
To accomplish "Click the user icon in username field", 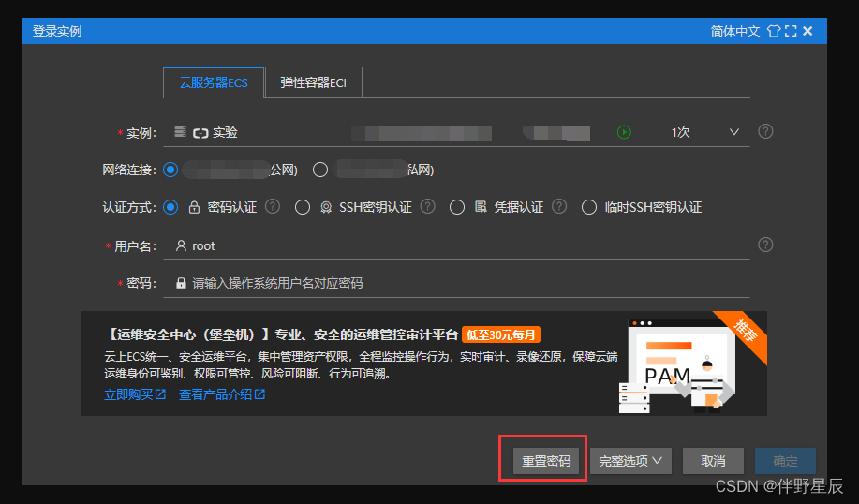I will pyautogui.click(x=181, y=245).
